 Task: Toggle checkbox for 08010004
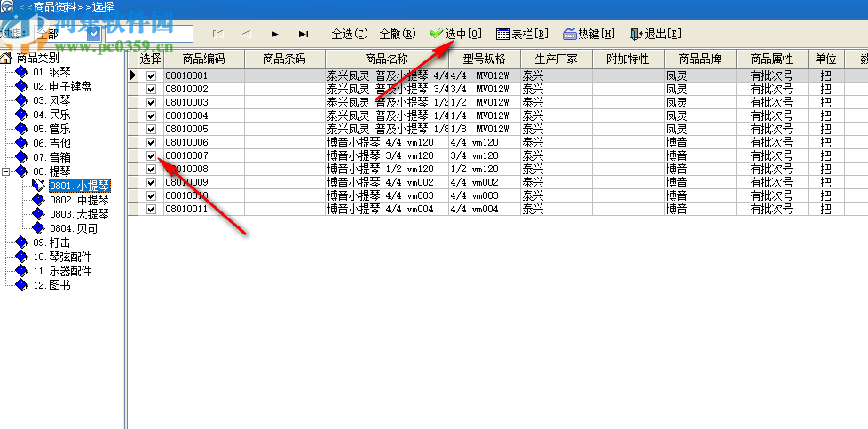coord(151,115)
